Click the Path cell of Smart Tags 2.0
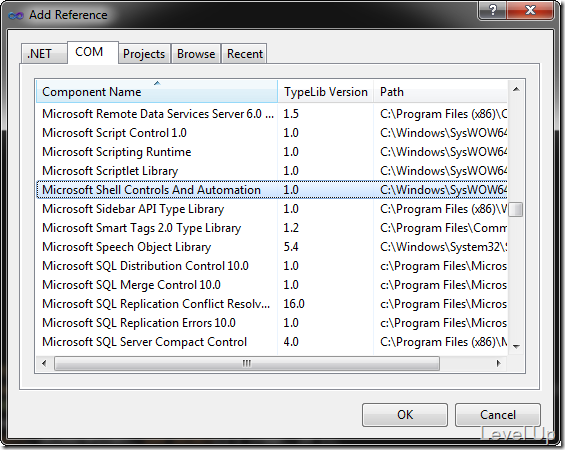This screenshot has width=565, height=450. click(444, 228)
